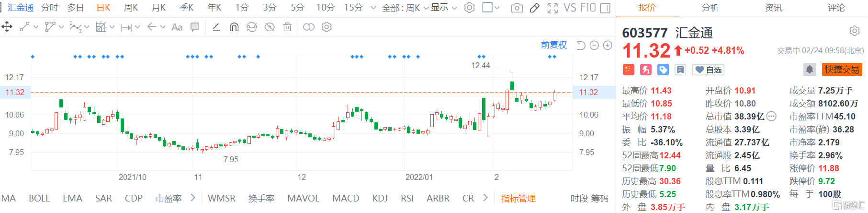868x213 pixels.
Task: Expand the range tool dropdown arrow
Action: [137, 27]
